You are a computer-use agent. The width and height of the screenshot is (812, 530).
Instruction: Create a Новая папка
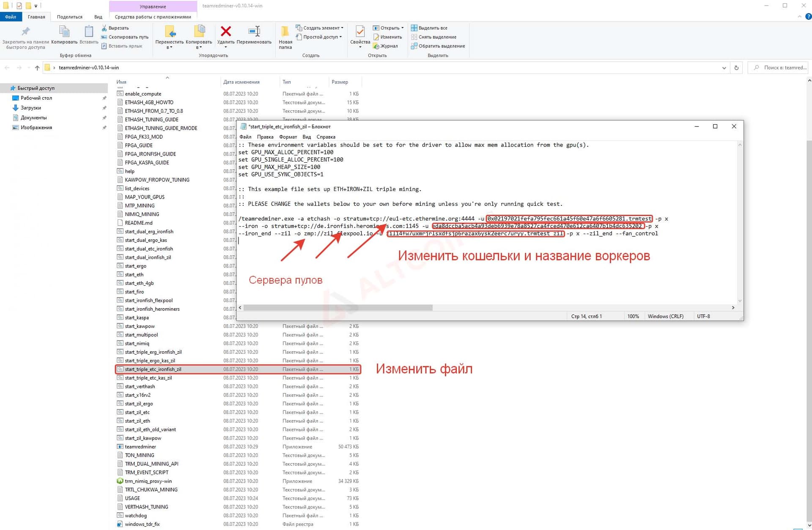(285, 36)
